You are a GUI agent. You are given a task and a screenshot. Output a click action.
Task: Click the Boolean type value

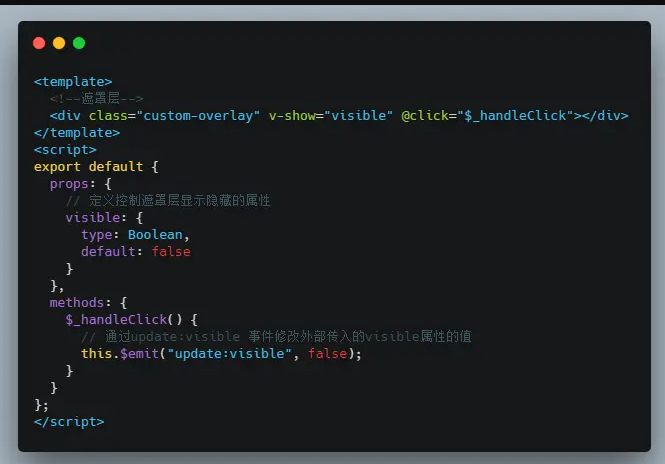coord(155,235)
